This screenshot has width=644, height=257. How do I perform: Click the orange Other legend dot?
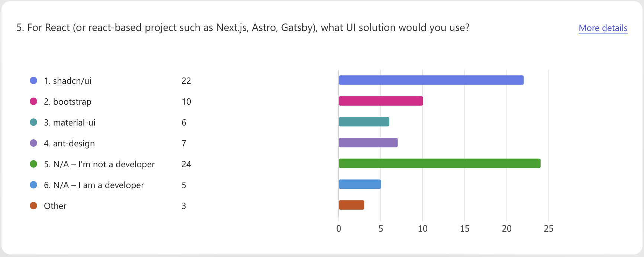pyautogui.click(x=33, y=206)
